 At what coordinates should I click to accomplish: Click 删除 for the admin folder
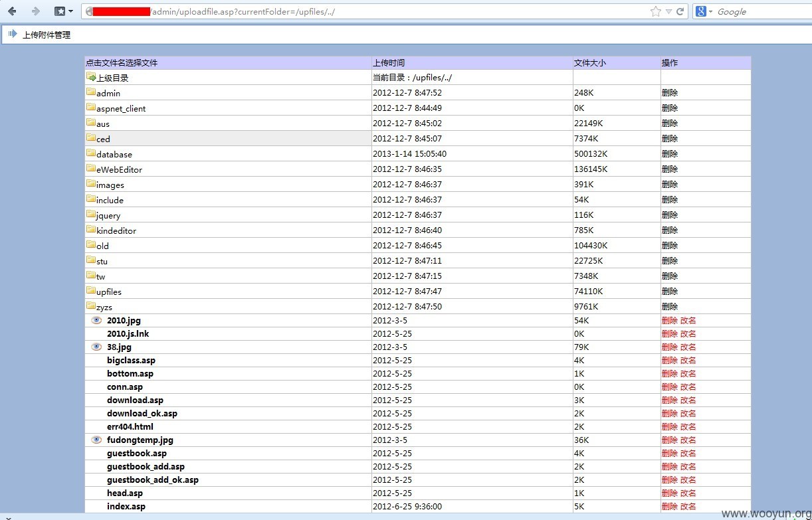pos(670,93)
